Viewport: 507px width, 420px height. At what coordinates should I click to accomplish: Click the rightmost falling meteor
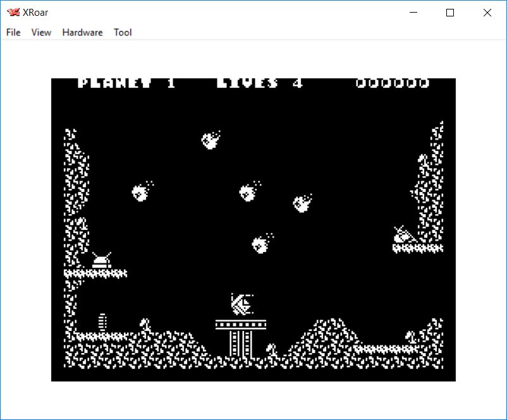point(303,203)
